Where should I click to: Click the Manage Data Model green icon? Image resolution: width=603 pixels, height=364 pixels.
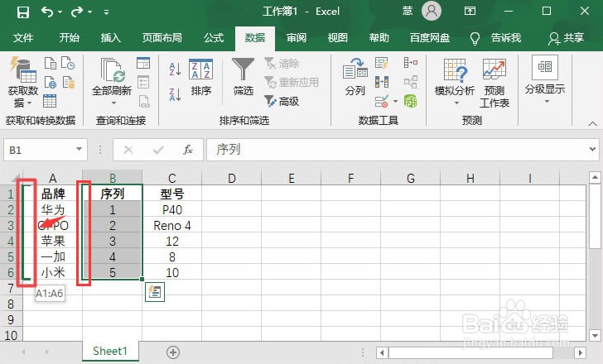[x=411, y=102]
